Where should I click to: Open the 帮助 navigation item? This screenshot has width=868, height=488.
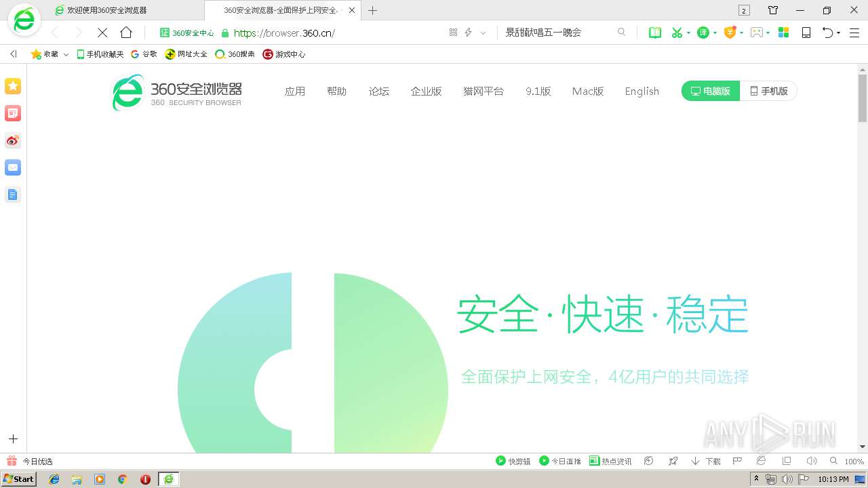[336, 91]
